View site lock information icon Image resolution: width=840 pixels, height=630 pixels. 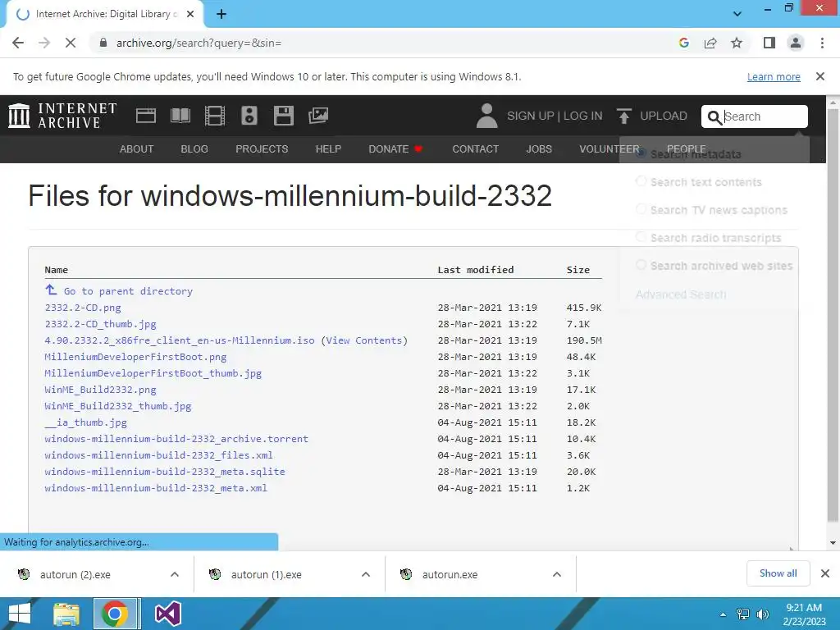point(103,43)
